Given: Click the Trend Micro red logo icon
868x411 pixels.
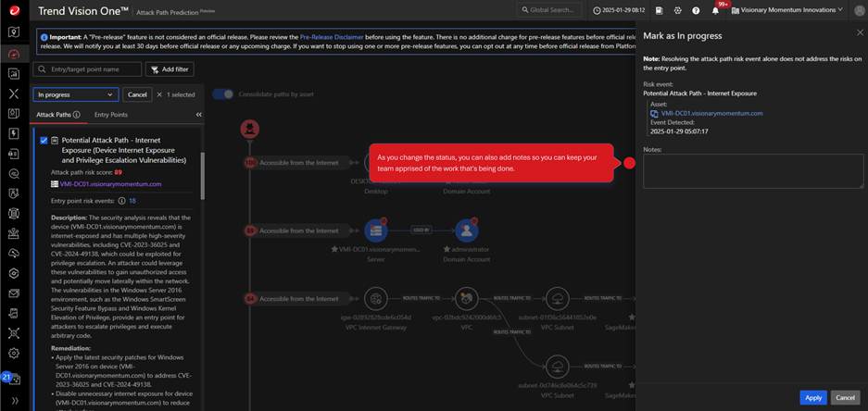Looking at the screenshot, I should tap(14, 10).
